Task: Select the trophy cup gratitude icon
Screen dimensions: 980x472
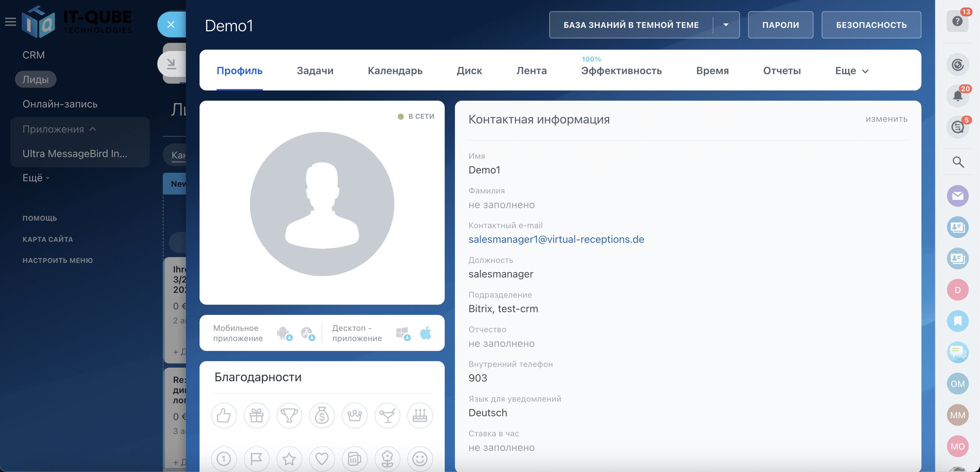Action: coord(289,415)
